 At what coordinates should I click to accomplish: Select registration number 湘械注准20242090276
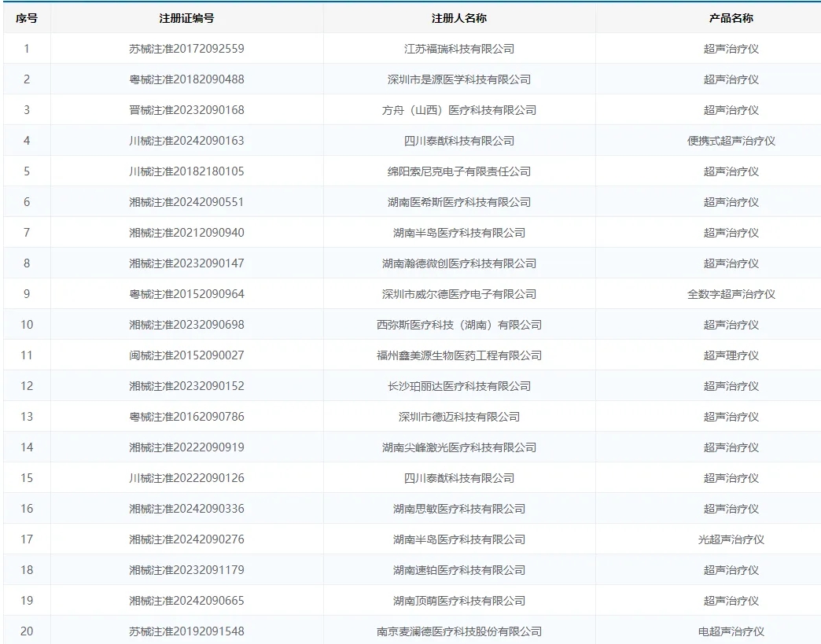[187, 539]
